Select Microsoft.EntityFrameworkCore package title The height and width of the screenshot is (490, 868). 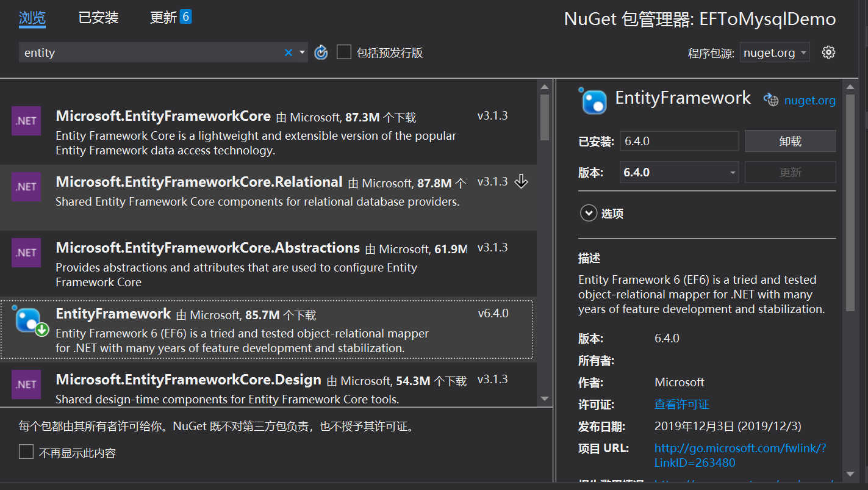pyautogui.click(x=163, y=116)
